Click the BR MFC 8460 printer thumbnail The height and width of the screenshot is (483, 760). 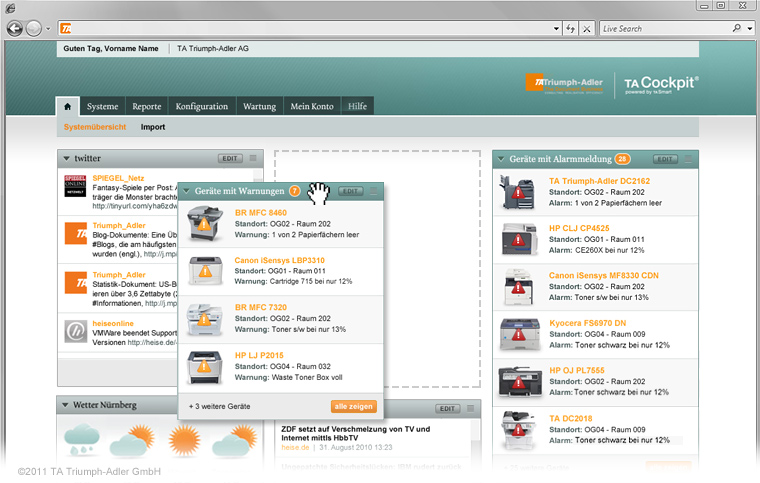205,223
